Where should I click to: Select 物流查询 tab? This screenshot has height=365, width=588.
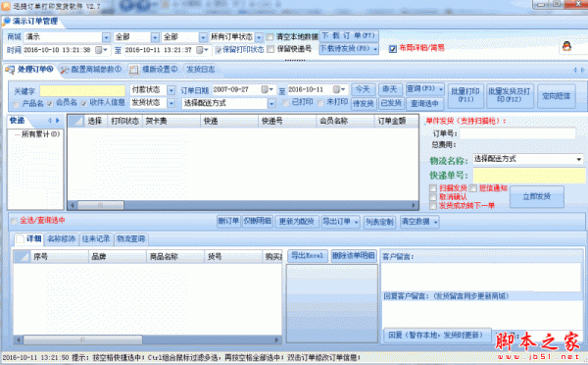click(x=130, y=238)
